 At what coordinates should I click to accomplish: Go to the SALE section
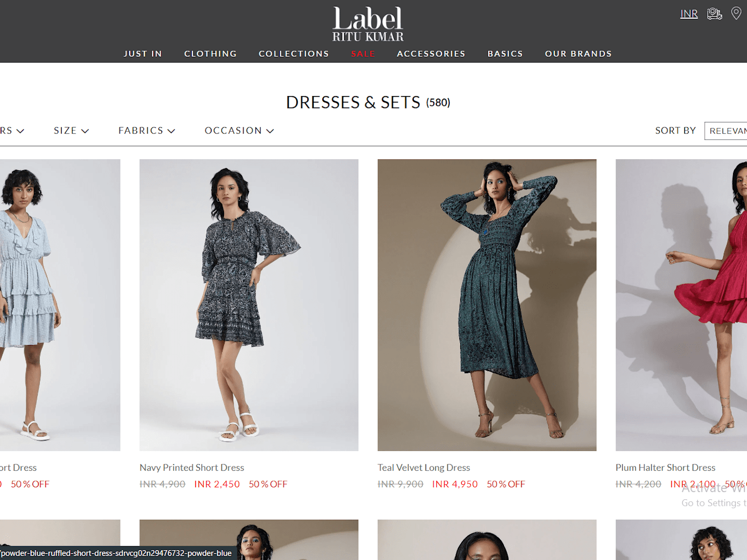[x=363, y=54]
